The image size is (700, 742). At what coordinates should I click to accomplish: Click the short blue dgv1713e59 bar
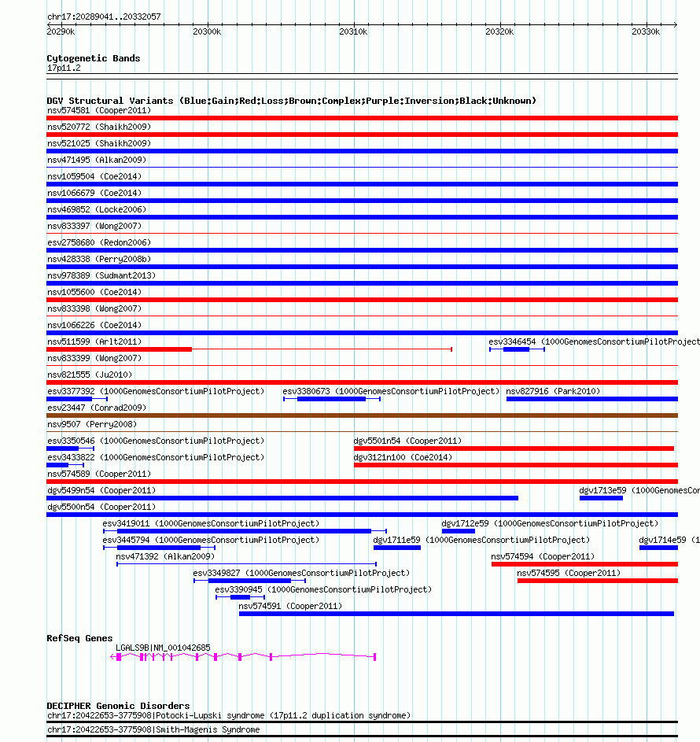(x=601, y=498)
